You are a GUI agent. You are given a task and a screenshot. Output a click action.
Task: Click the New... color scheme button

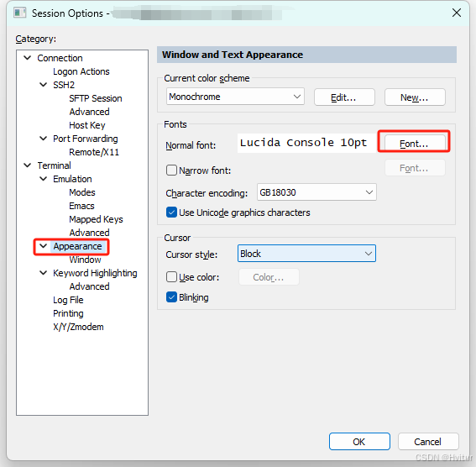(x=415, y=97)
